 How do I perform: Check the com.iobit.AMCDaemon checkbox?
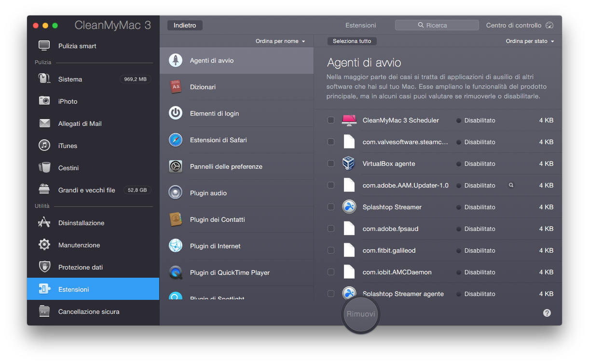(x=331, y=272)
